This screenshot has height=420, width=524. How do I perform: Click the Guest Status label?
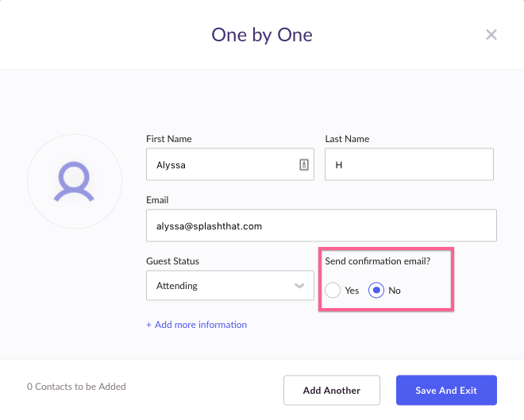click(172, 261)
